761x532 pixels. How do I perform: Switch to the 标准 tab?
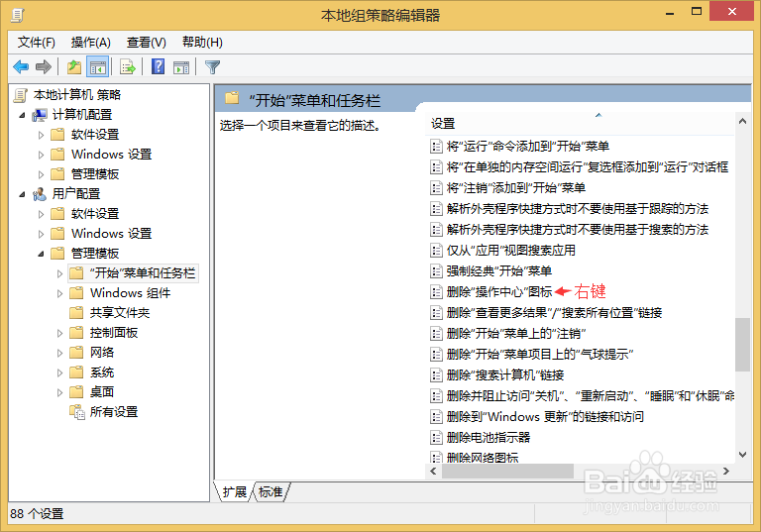[271, 491]
